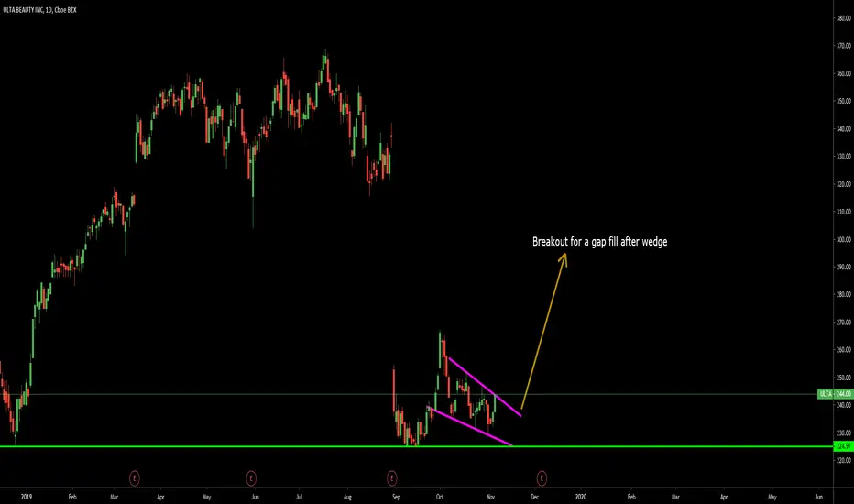854x504 pixels.
Task: Click the 370.00 price axis label
Action: pos(844,46)
